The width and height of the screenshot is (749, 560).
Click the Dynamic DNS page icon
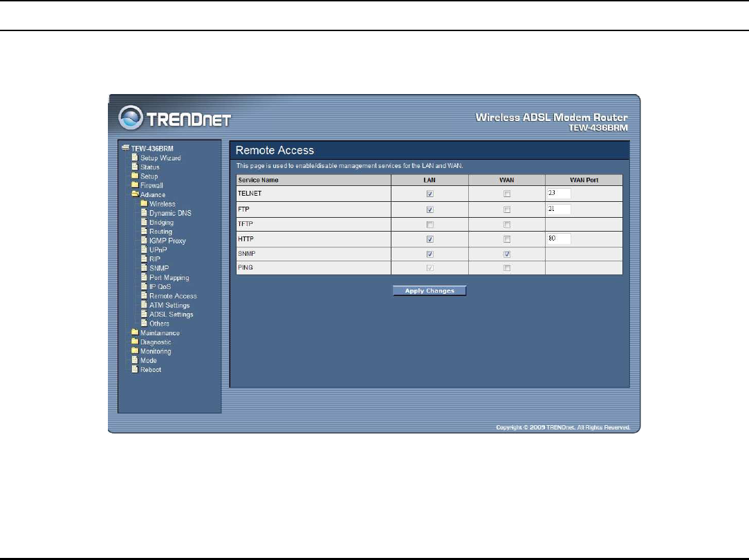145,212
